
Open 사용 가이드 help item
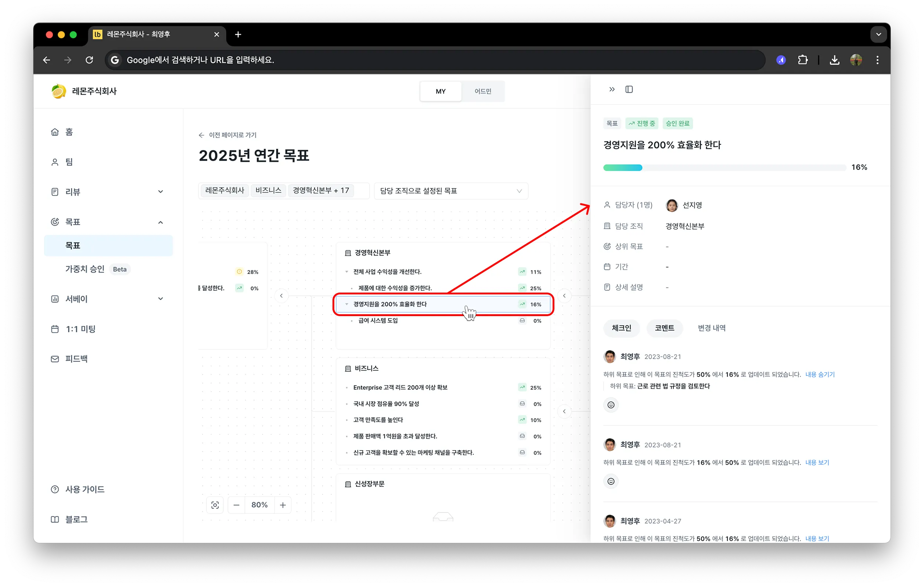tap(78, 489)
